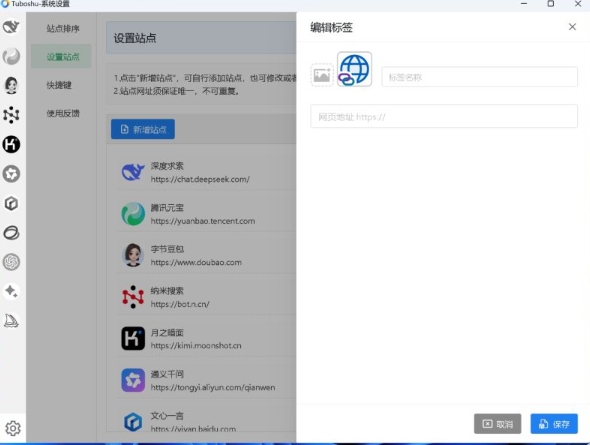This screenshot has width=590, height=445.
Task: Select 使用反馈 menu item
Action: [x=63, y=113]
